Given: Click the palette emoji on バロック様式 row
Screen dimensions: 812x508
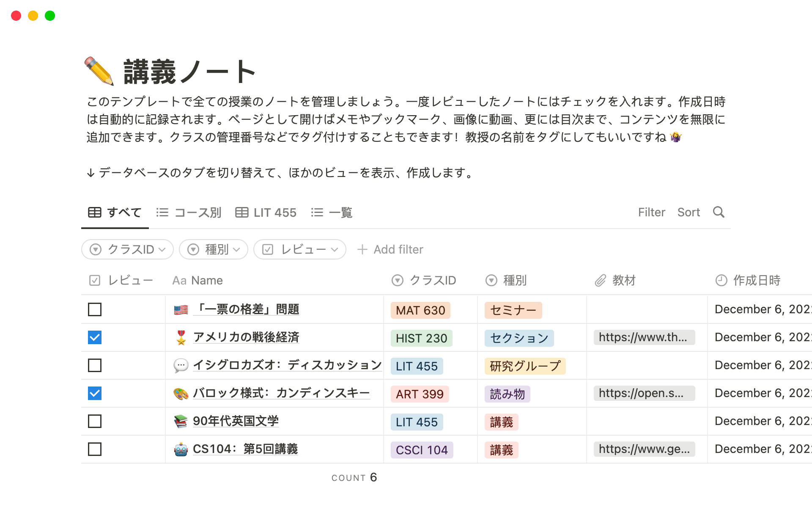Looking at the screenshot, I should 181,393.
